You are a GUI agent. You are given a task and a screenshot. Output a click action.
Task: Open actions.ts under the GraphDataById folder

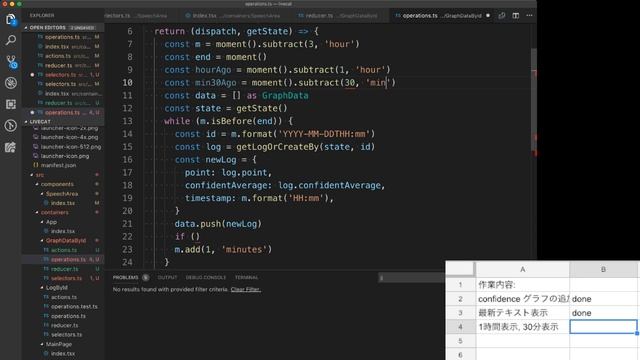click(64, 250)
